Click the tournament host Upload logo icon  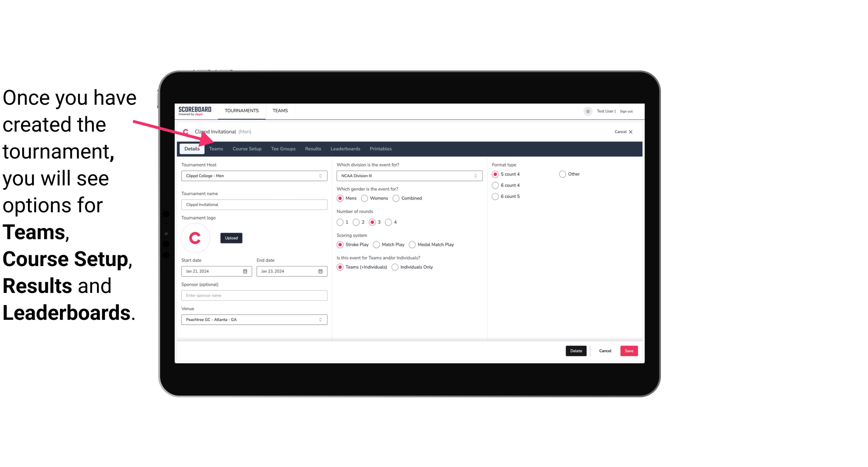[231, 238]
